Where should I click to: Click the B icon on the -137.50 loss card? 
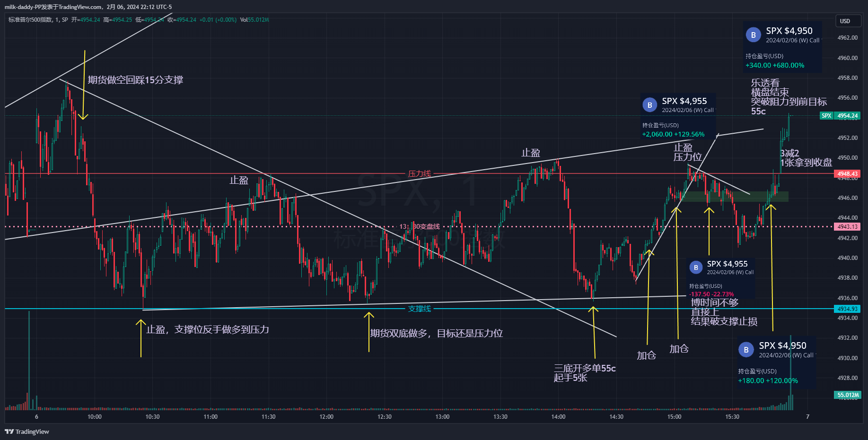[695, 267]
